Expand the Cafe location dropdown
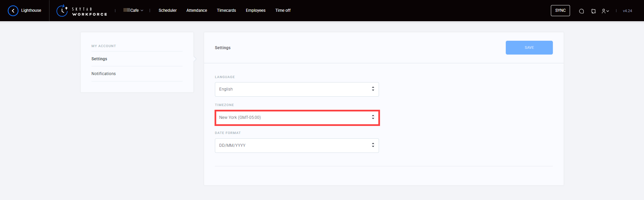 pyautogui.click(x=134, y=10)
